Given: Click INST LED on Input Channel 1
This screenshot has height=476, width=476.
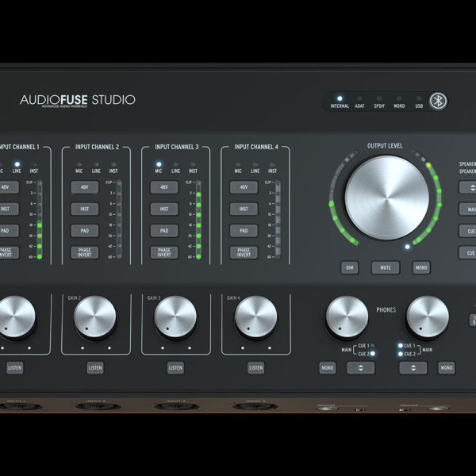Looking at the screenshot, I should coord(34,164).
